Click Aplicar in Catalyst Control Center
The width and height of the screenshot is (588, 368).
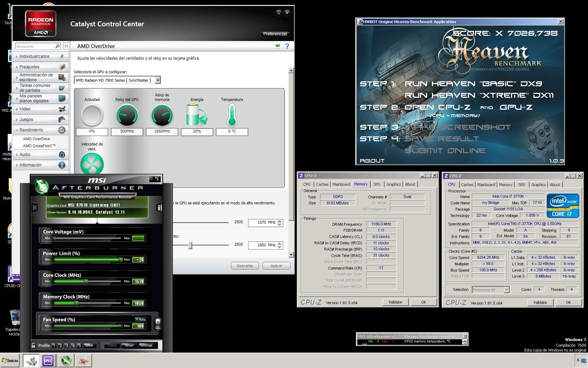pyautogui.click(x=276, y=266)
